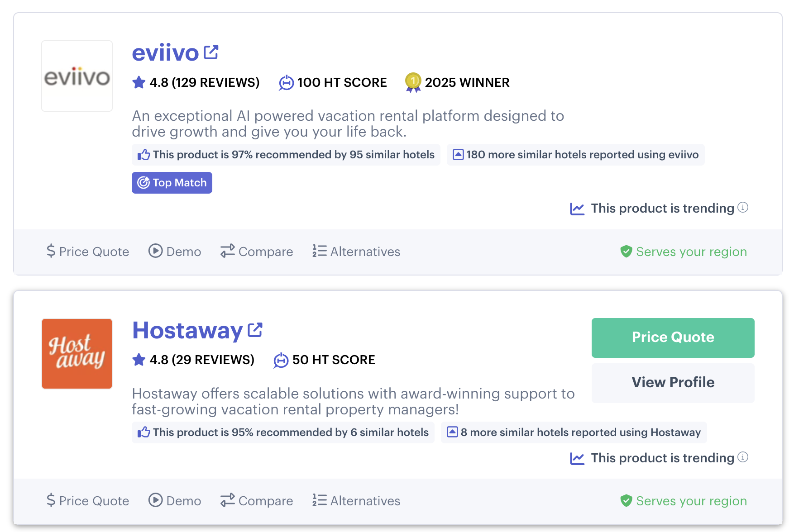The width and height of the screenshot is (794, 532).
Task: Click the compare arrows icon in Hostaway footer
Action: pyautogui.click(x=228, y=500)
